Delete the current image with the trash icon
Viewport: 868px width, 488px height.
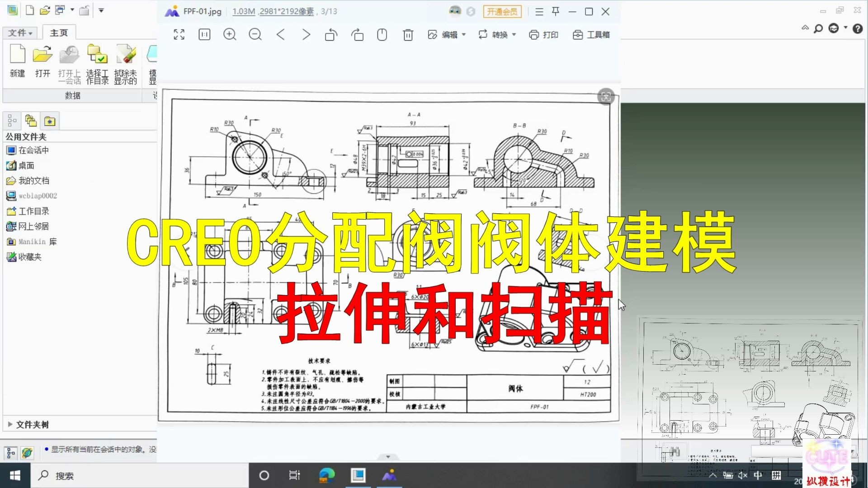(x=408, y=34)
